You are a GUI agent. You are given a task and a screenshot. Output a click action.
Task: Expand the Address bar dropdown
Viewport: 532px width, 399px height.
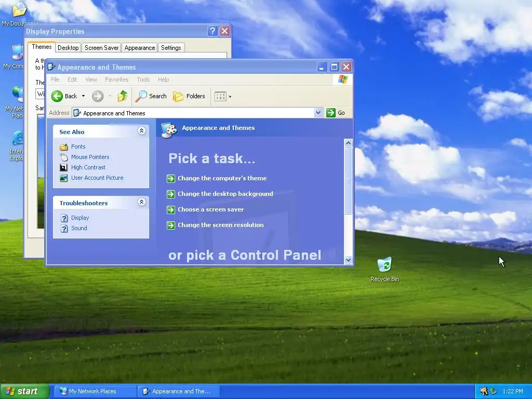318,113
